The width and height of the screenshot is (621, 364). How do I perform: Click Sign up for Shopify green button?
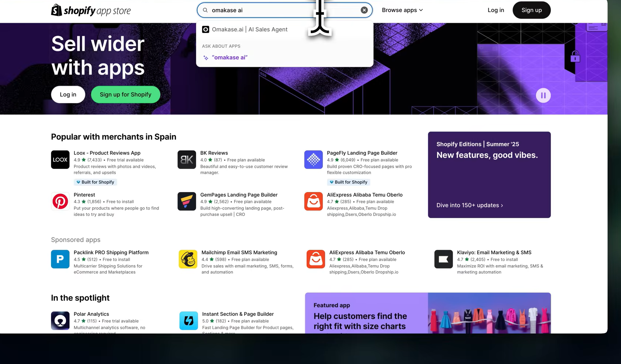click(x=126, y=94)
